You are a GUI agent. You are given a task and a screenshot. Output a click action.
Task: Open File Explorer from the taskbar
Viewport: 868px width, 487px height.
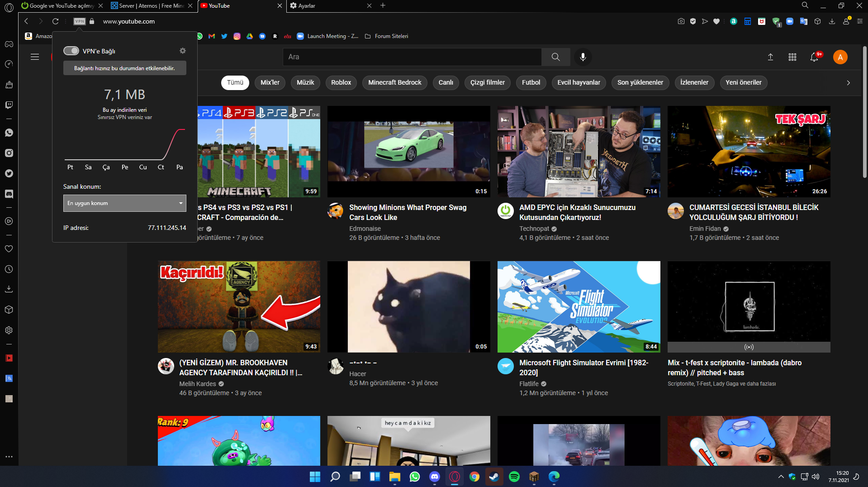(x=395, y=477)
